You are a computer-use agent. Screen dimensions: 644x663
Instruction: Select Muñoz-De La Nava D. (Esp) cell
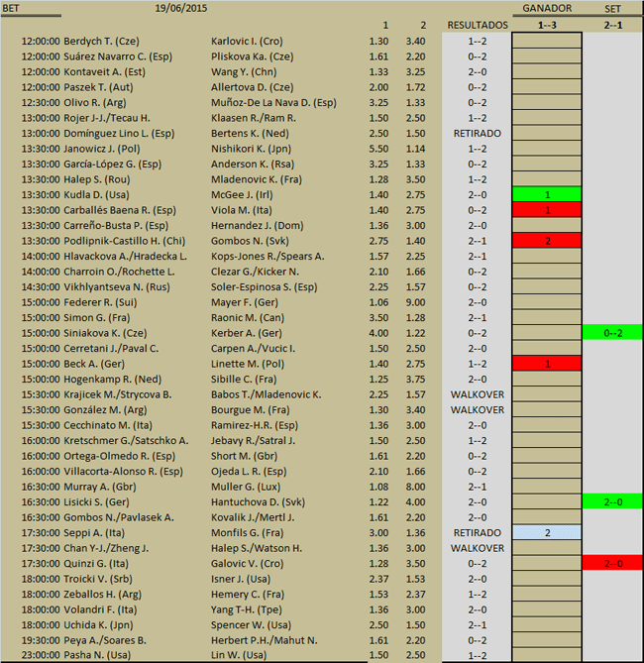coord(273,103)
